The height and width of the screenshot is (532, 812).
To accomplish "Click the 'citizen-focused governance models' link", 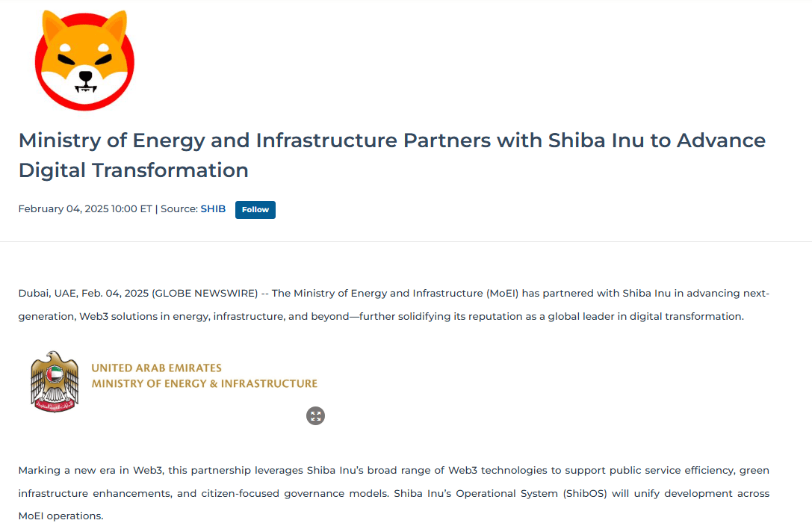I will pos(293,493).
